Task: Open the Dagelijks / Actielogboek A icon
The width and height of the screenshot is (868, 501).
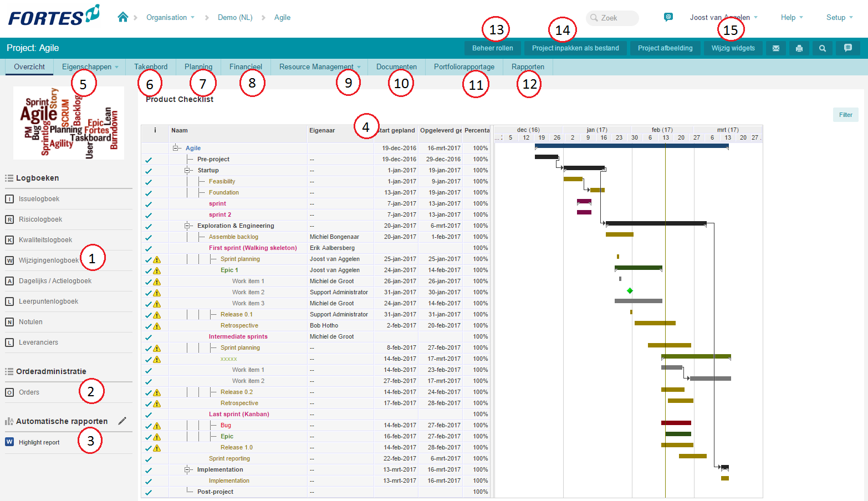Action: pos(9,281)
